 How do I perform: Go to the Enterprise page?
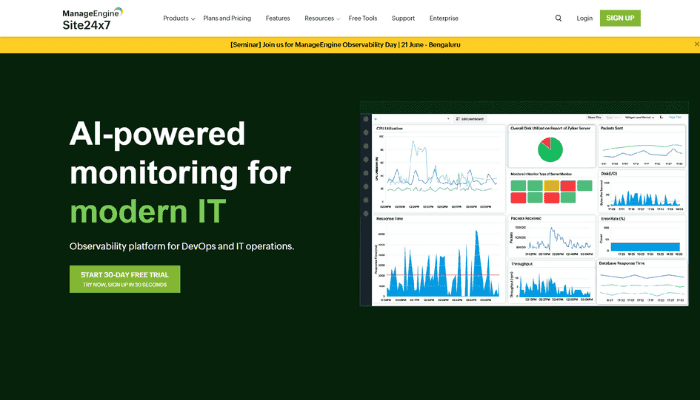click(444, 18)
